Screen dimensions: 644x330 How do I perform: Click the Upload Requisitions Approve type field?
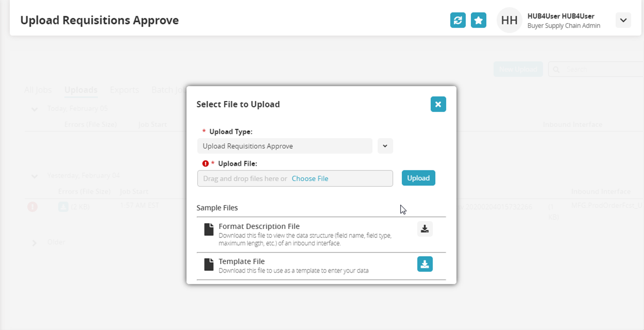[x=284, y=146]
